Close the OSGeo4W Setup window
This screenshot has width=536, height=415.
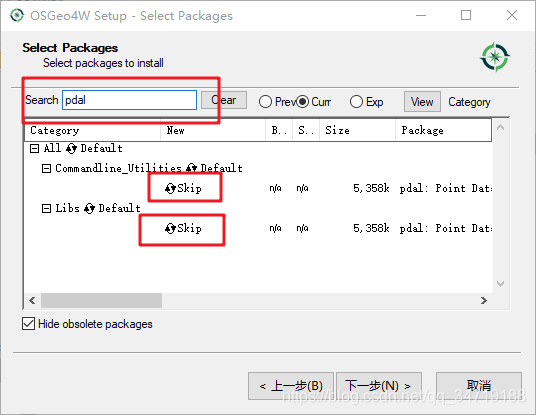click(512, 15)
